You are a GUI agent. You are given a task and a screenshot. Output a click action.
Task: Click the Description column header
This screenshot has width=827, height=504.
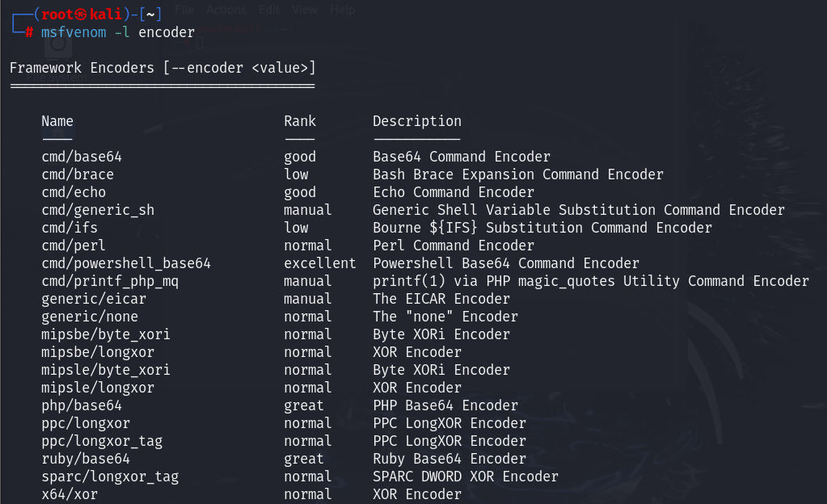(x=417, y=121)
